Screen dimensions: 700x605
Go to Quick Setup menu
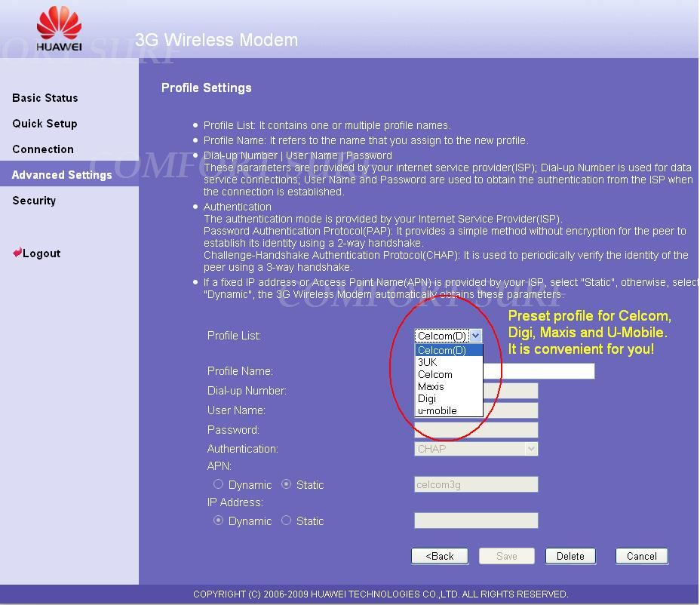[45, 124]
